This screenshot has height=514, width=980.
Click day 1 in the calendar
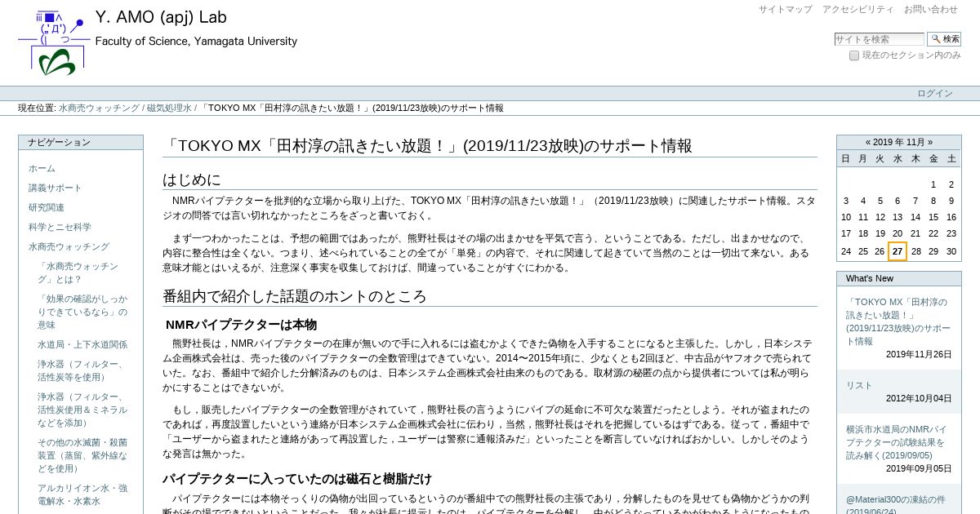[933, 184]
